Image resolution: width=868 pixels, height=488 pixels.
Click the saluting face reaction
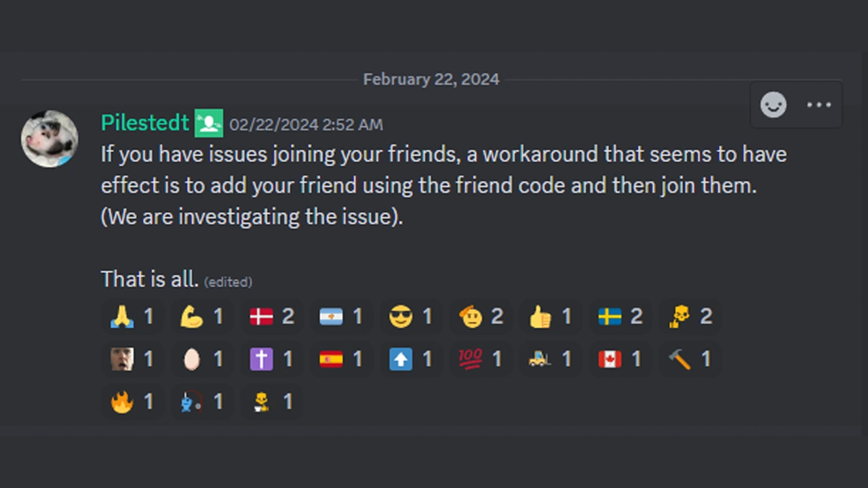coord(481,317)
